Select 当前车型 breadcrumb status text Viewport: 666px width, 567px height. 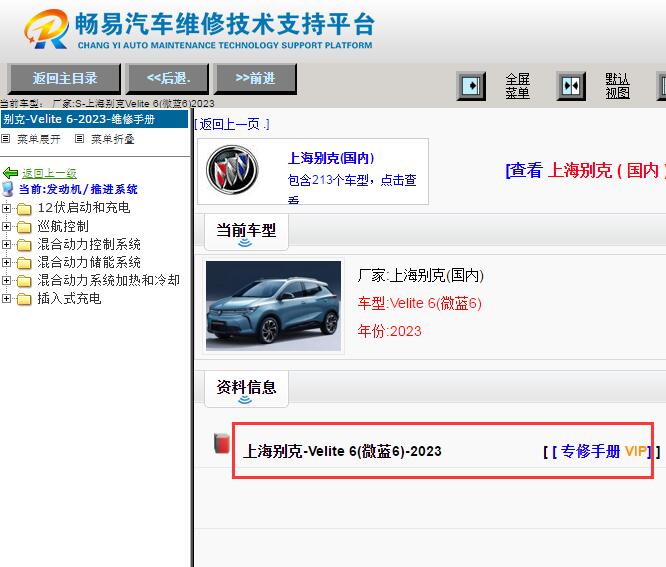[107, 103]
